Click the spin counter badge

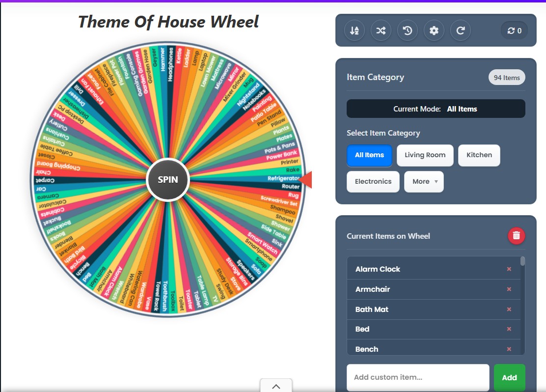click(x=514, y=30)
